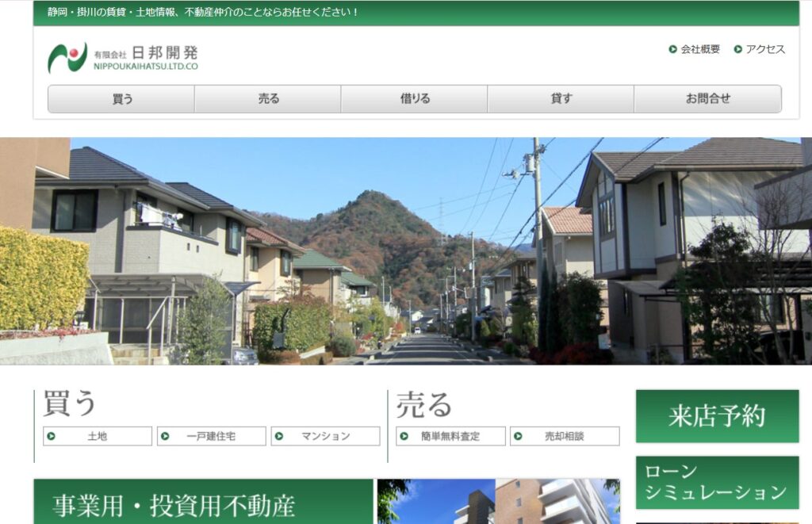The image size is (812, 524).
Task: Open the 売る navigation menu item
Action: (x=268, y=99)
